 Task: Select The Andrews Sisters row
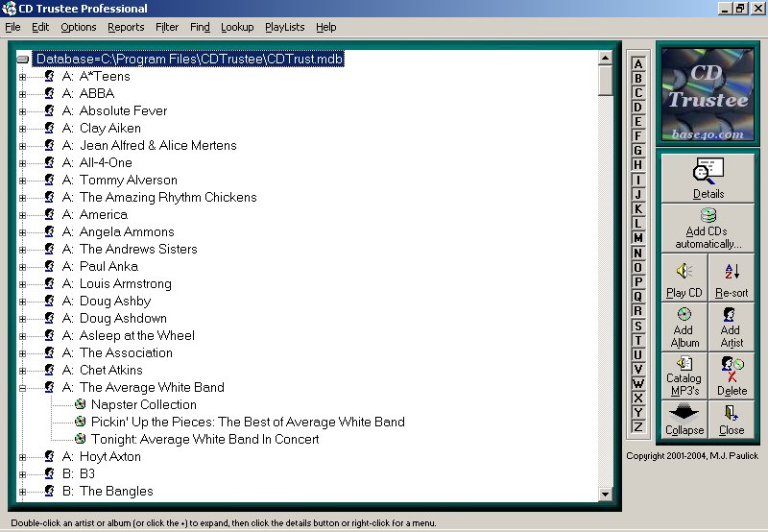tap(130, 249)
